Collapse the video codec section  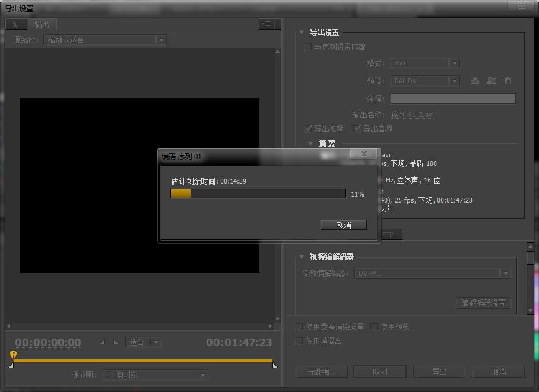pos(302,257)
